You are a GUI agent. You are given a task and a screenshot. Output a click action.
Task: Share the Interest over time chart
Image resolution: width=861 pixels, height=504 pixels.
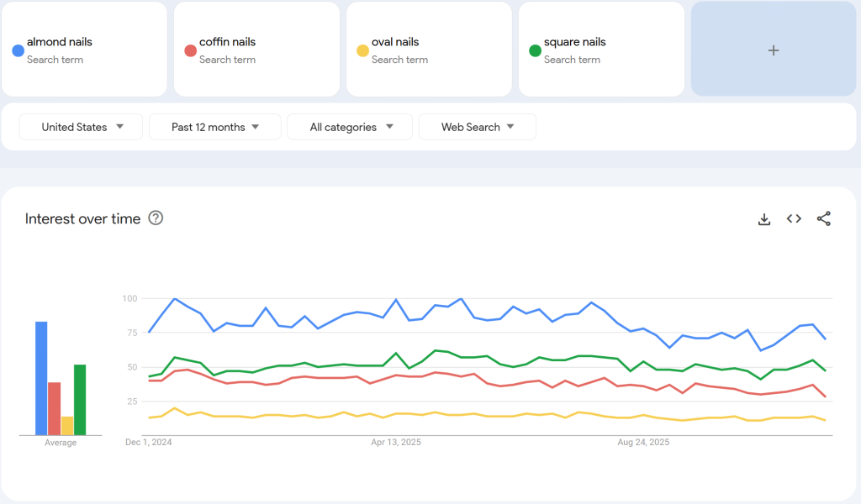pos(824,218)
